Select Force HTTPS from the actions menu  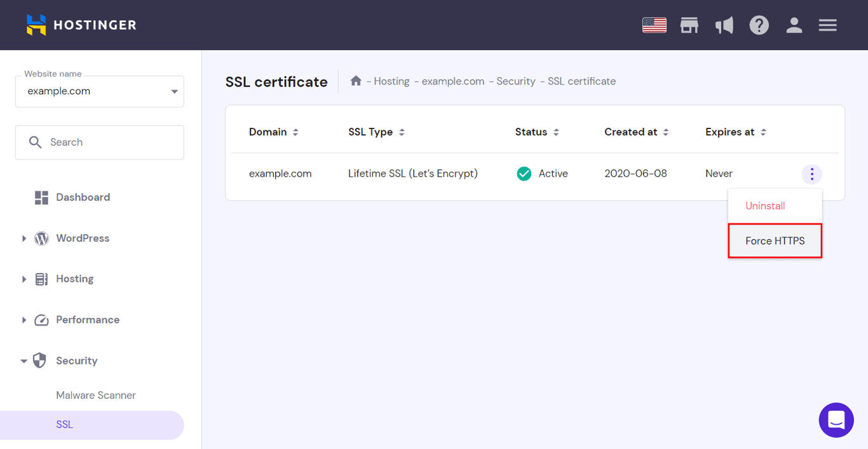(775, 240)
